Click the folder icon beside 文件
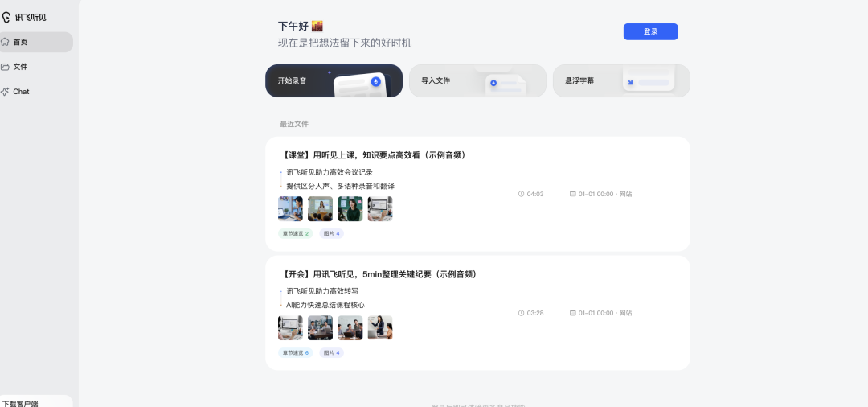Image resolution: width=868 pixels, height=407 pixels. pos(5,67)
